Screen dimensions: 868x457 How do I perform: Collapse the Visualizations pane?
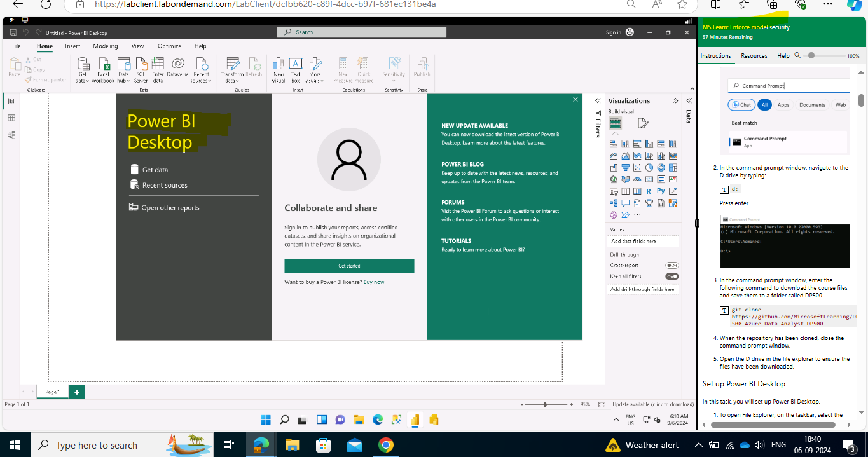(675, 100)
